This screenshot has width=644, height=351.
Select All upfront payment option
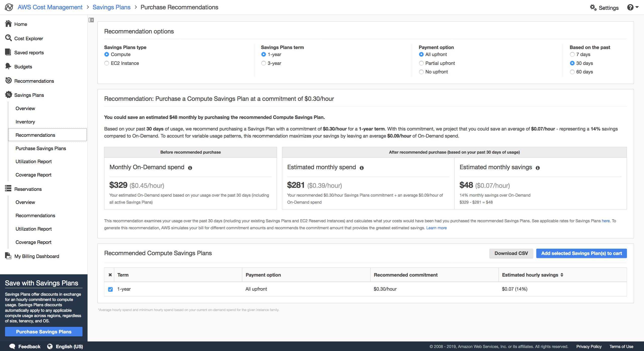pyautogui.click(x=421, y=55)
